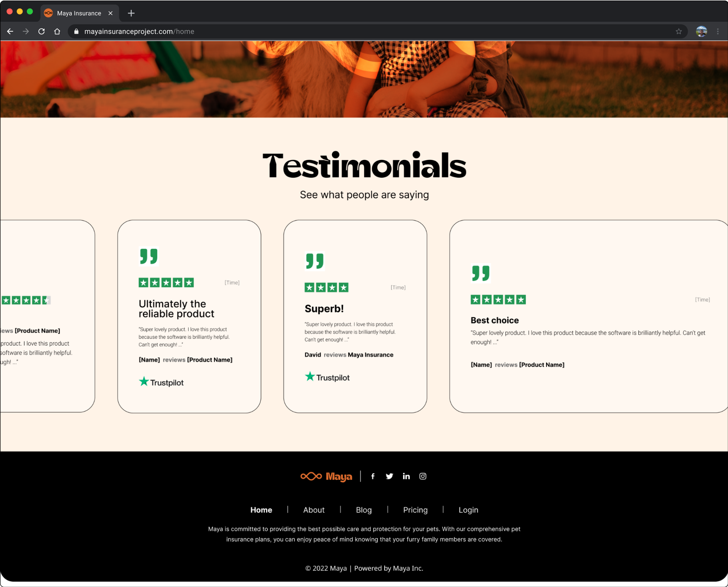Viewport: 728px width, 587px height.
Task: Select 'Ultimately the reliable product' heading
Action: click(176, 309)
